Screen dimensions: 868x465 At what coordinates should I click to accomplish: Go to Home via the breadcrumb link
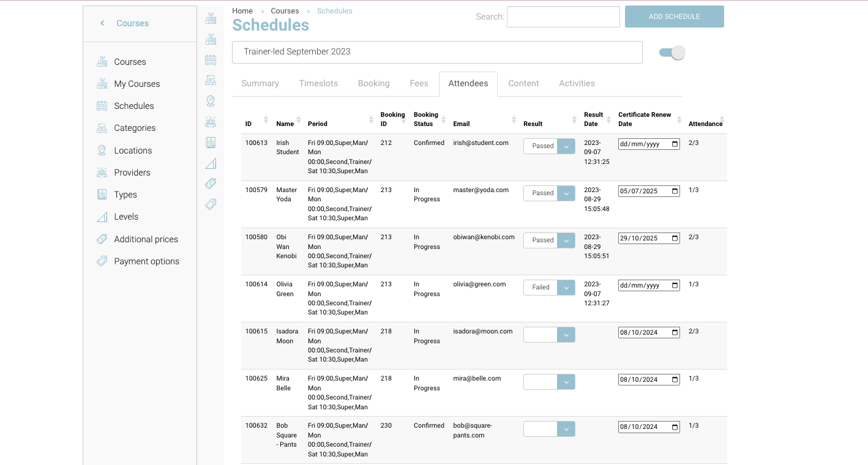(242, 11)
